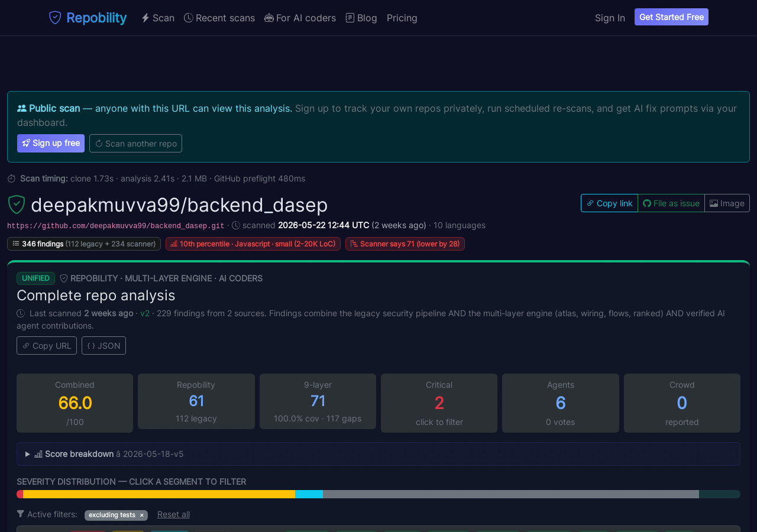The image size is (757, 532).
Task: Open the Scan nav item
Action: point(158,18)
